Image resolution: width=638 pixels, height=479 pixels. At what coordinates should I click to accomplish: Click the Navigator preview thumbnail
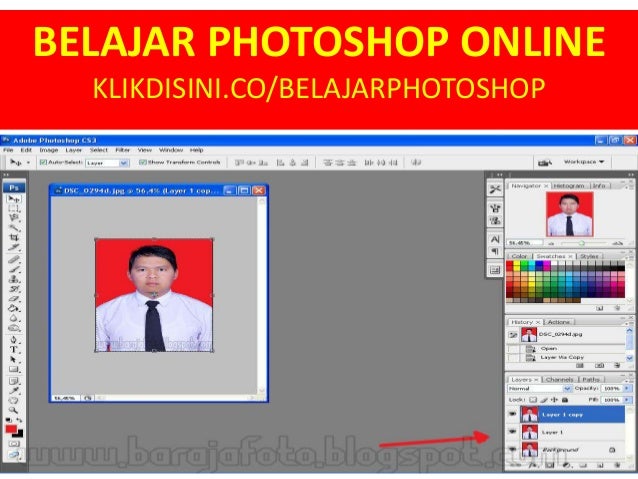point(569,214)
